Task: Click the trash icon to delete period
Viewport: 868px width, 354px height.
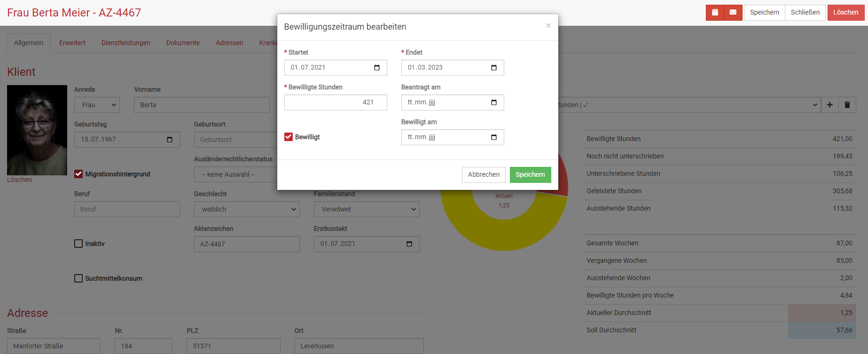Action: (847, 105)
